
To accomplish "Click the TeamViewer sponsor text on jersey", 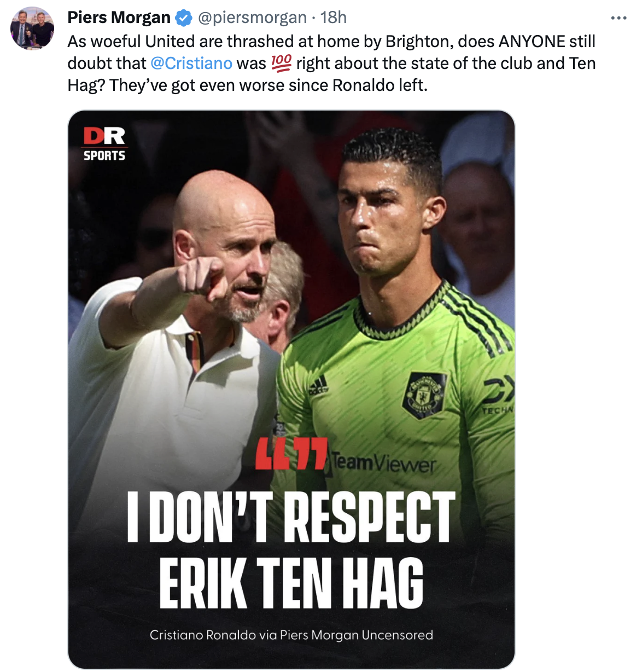I will (383, 464).
